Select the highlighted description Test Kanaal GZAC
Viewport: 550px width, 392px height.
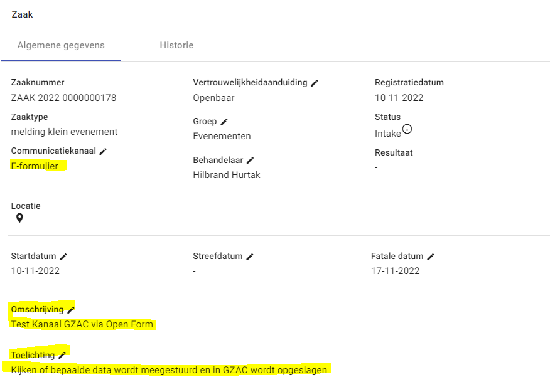tap(82, 324)
